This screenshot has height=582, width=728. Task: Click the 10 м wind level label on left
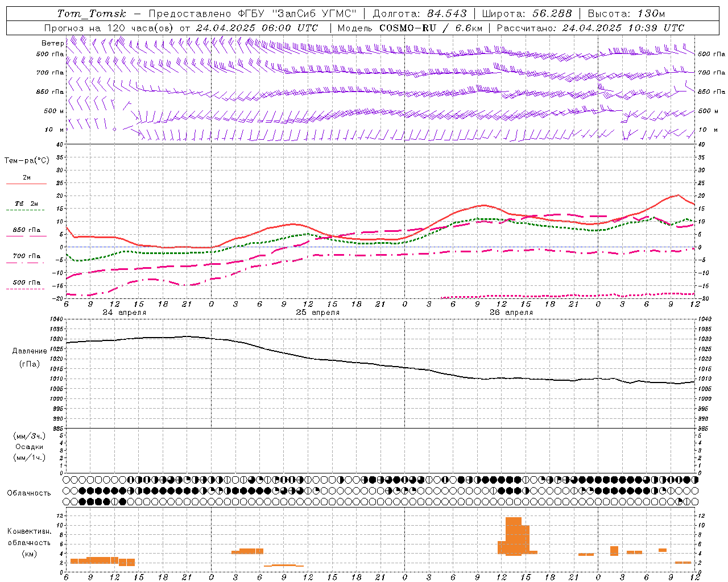(x=55, y=130)
